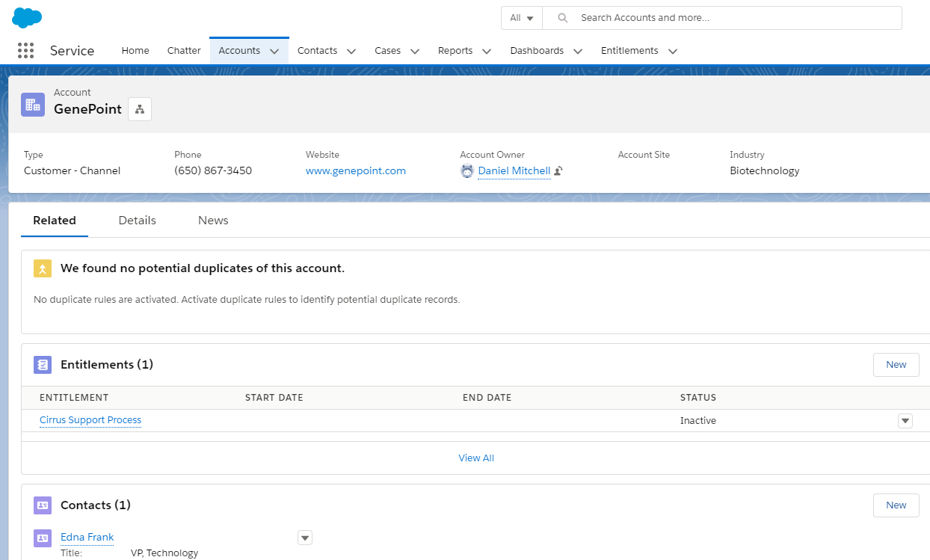The height and width of the screenshot is (560, 930).
Task: Switch to the Details tab
Action: [138, 221]
